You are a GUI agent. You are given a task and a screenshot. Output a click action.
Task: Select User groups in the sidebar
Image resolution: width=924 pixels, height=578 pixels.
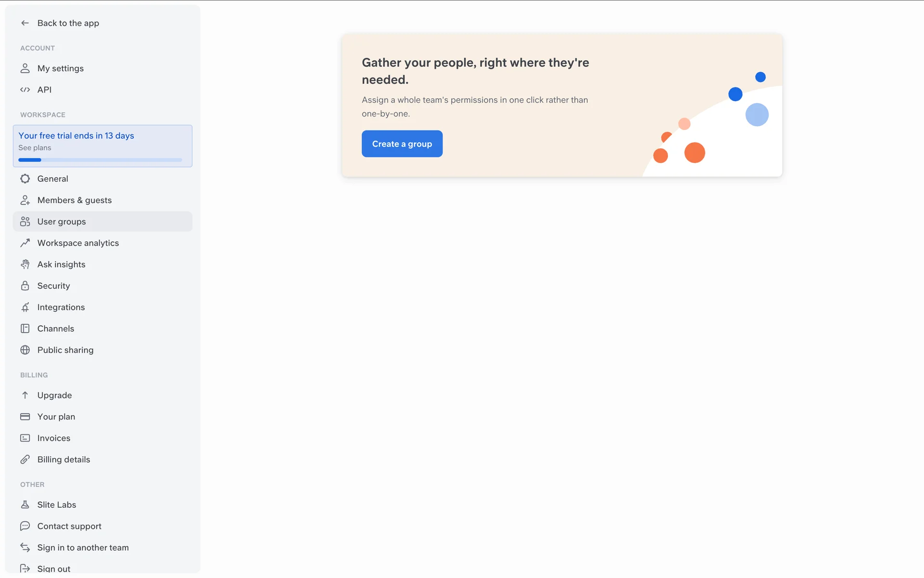[62, 222]
